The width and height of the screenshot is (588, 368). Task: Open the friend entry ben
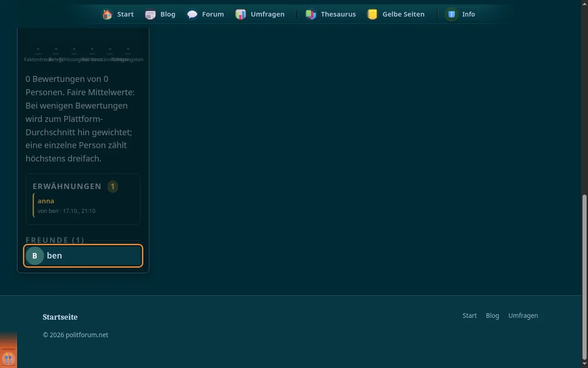click(83, 256)
